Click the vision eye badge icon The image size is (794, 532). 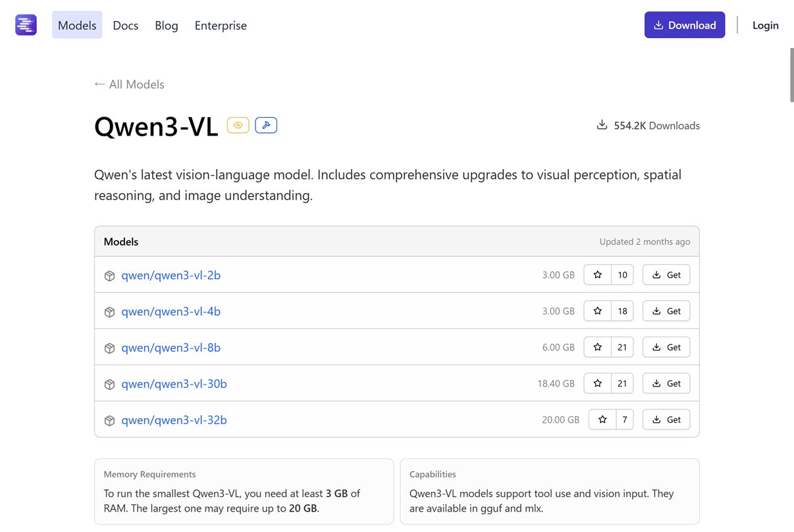click(x=238, y=125)
